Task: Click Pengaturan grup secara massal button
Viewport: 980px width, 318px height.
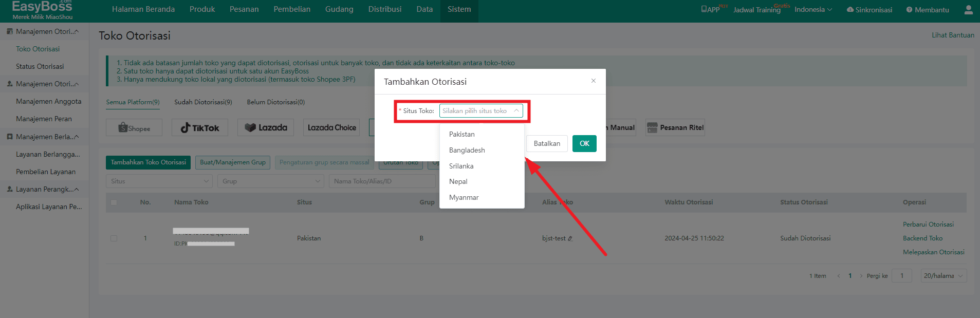Action: click(324, 162)
